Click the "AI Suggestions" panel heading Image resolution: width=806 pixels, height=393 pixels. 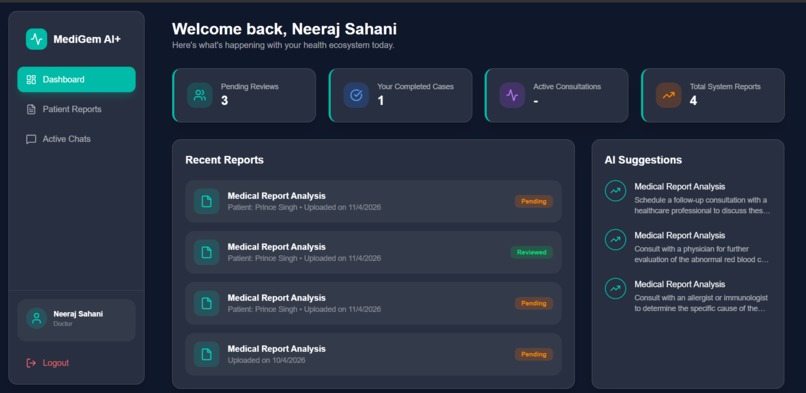643,160
